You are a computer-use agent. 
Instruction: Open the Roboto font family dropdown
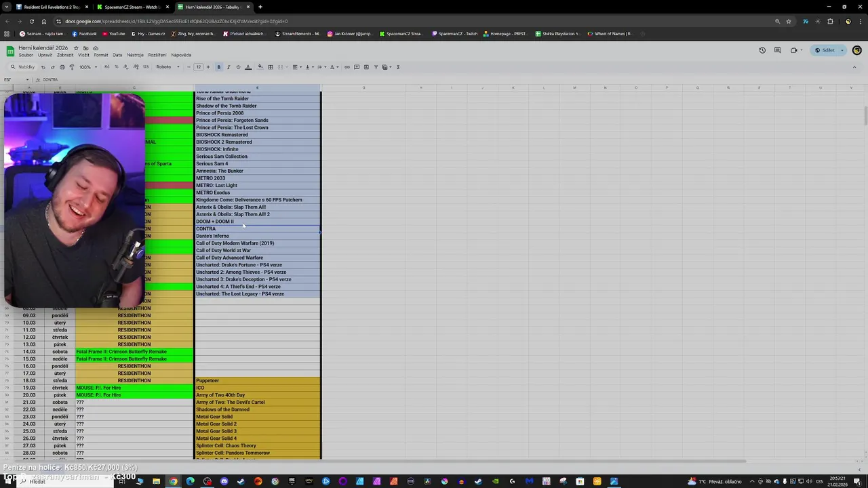[167, 67]
